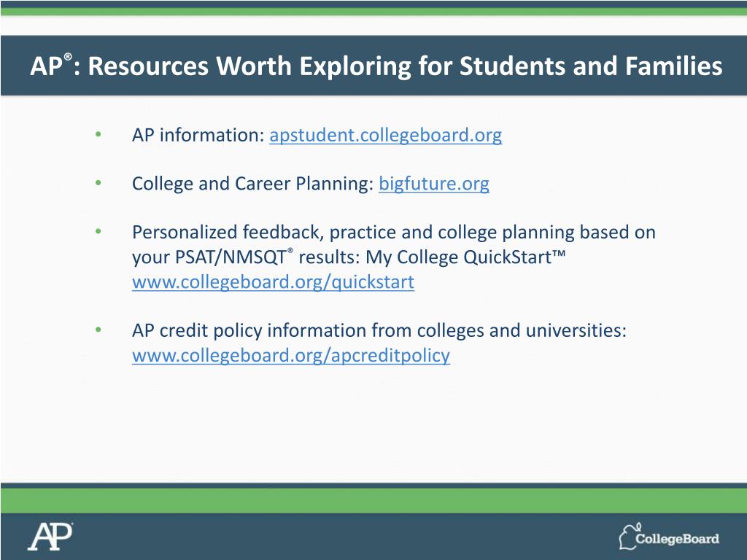Screen dimensions: 747x560
Task: Click the bullet beside Personalized feedback
Action: point(98,231)
